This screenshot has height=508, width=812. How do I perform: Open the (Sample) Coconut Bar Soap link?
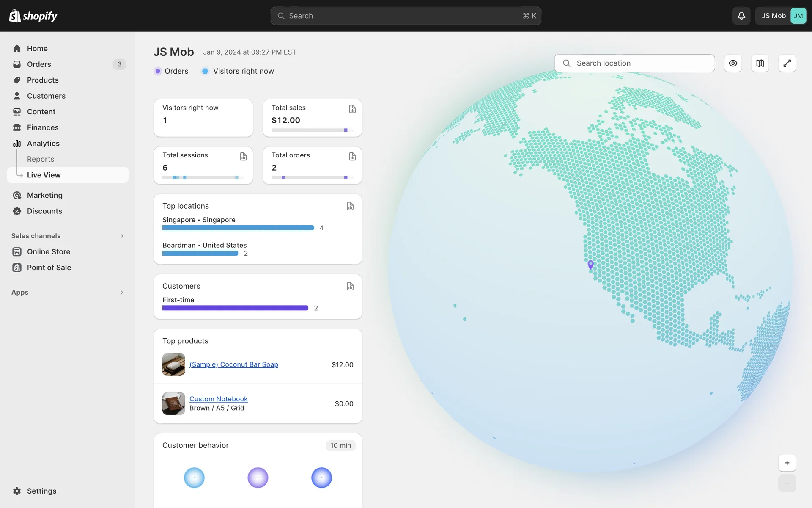(x=234, y=364)
